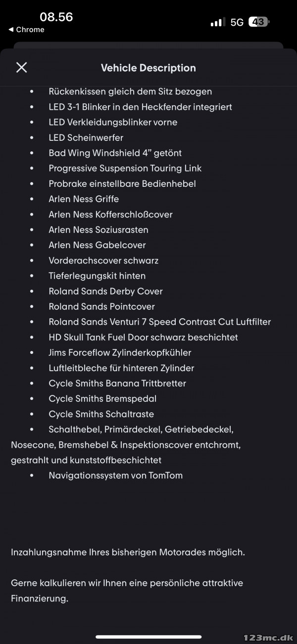Tap Jims Forceflow Zylinderkopfkühler entry
Image resolution: width=297 pixels, height=644 pixels.
[x=120, y=352]
